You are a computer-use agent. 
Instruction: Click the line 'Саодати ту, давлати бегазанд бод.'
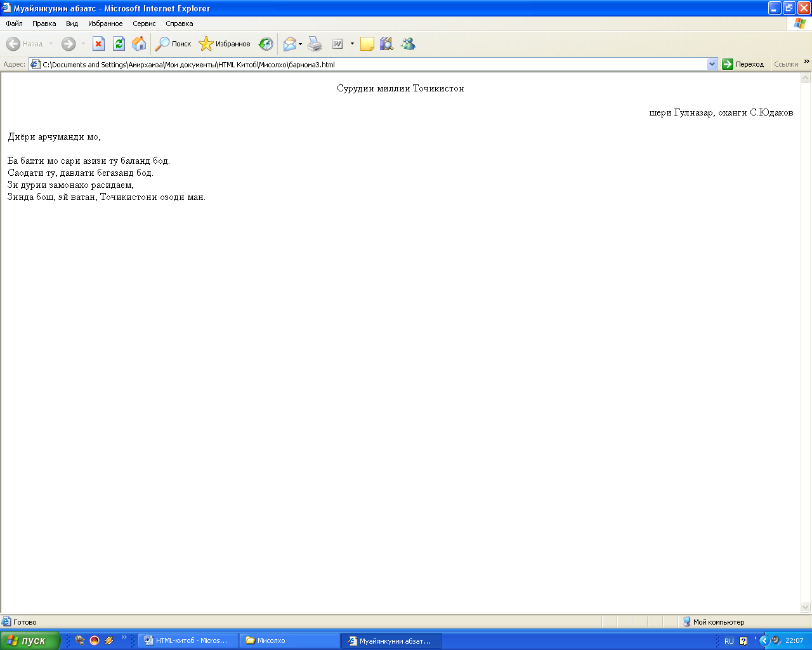coord(81,173)
